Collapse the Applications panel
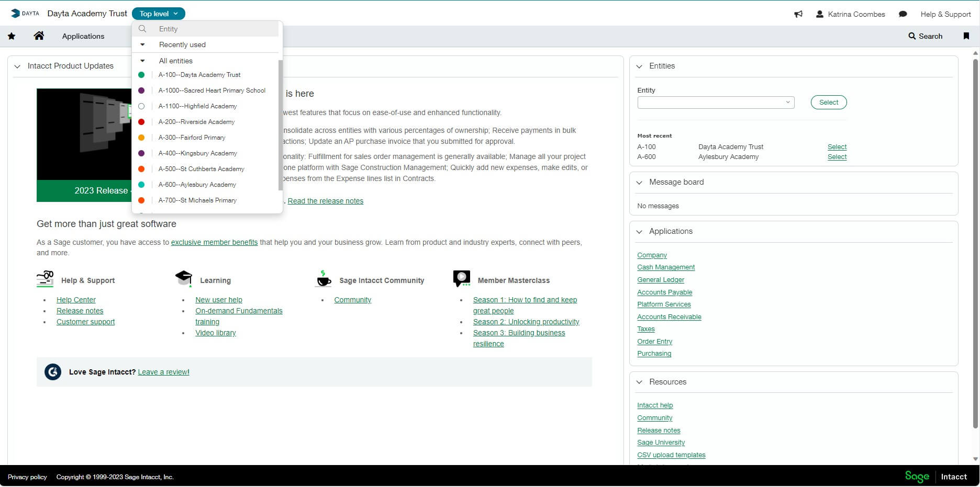This screenshot has height=487, width=980. pyautogui.click(x=639, y=232)
